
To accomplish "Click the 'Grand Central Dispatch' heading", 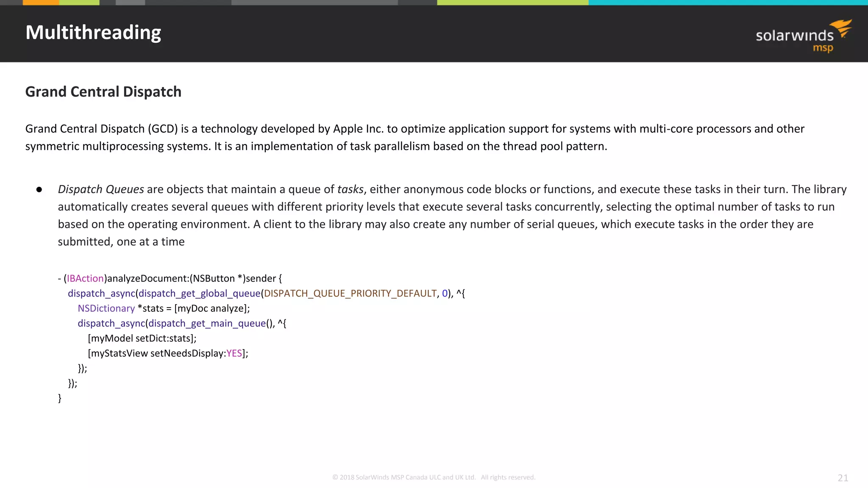I will [x=103, y=91].
